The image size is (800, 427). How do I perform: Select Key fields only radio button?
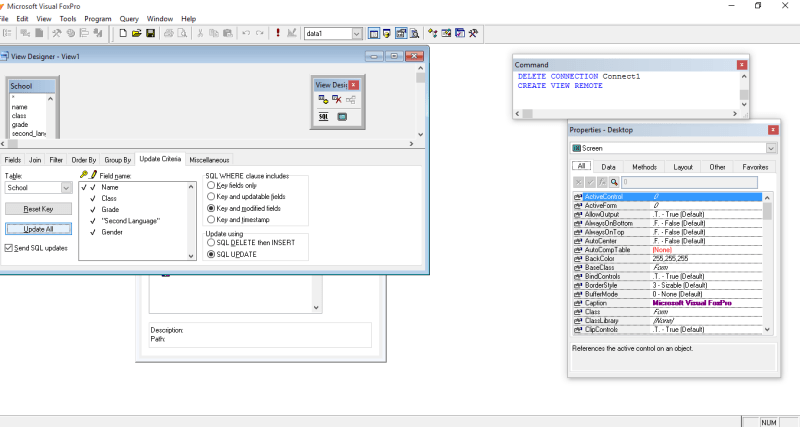211,186
